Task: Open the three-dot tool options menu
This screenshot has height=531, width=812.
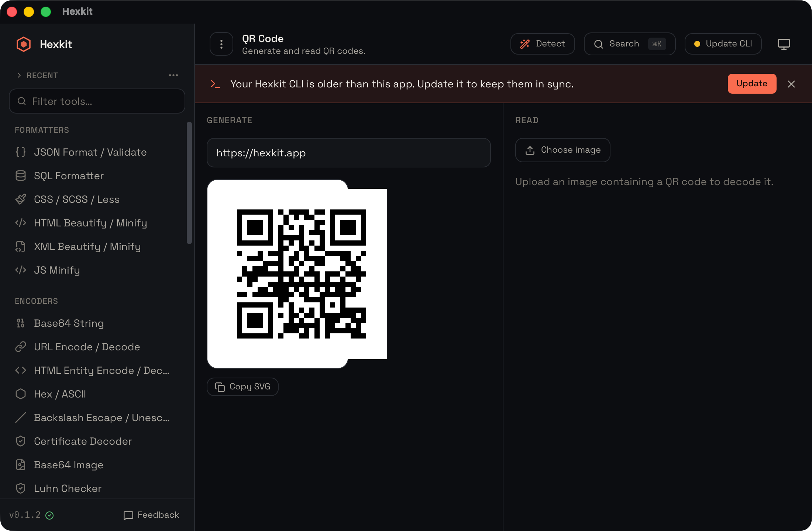Action: (221, 44)
